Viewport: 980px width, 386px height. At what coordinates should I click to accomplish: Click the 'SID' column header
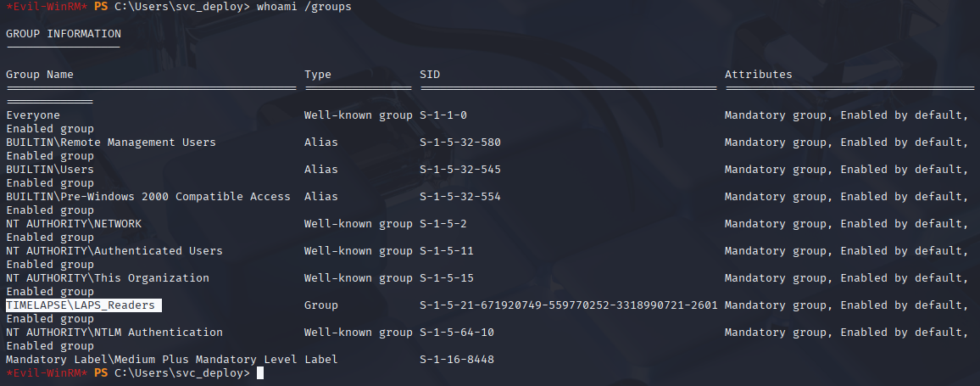[x=430, y=75]
